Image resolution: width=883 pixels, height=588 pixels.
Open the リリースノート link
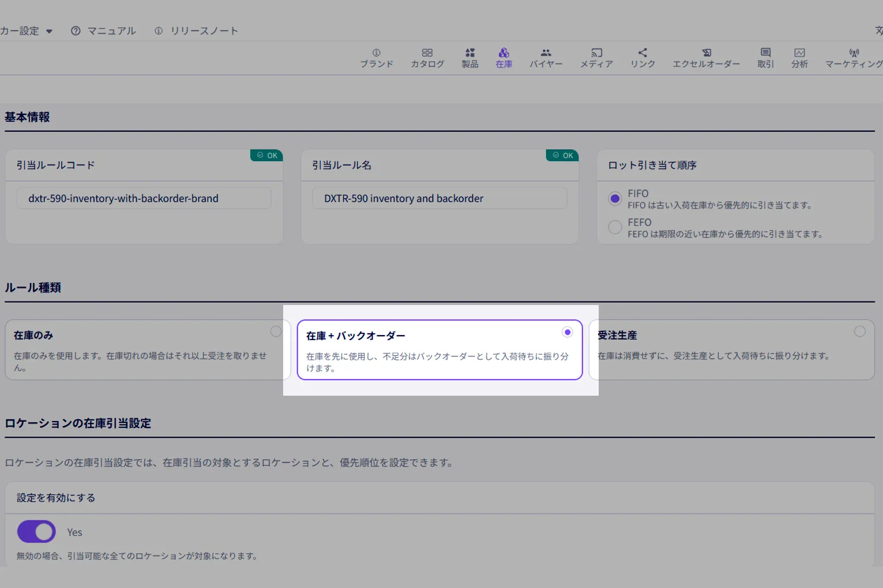(x=196, y=31)
